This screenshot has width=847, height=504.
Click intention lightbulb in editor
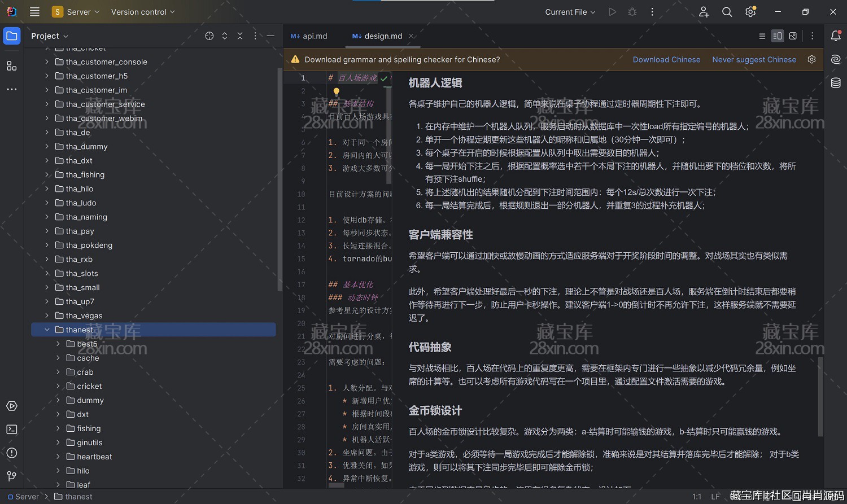tap(337, 91)
